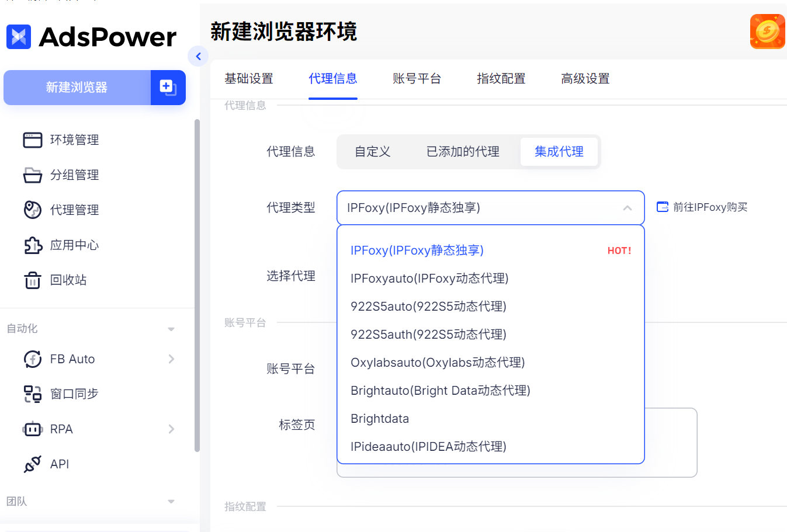Click the external link icon before 前往IPFoxy购买
Image resolution: width=787 pixels, height=532 pixels.
click(x=663, y=207)
